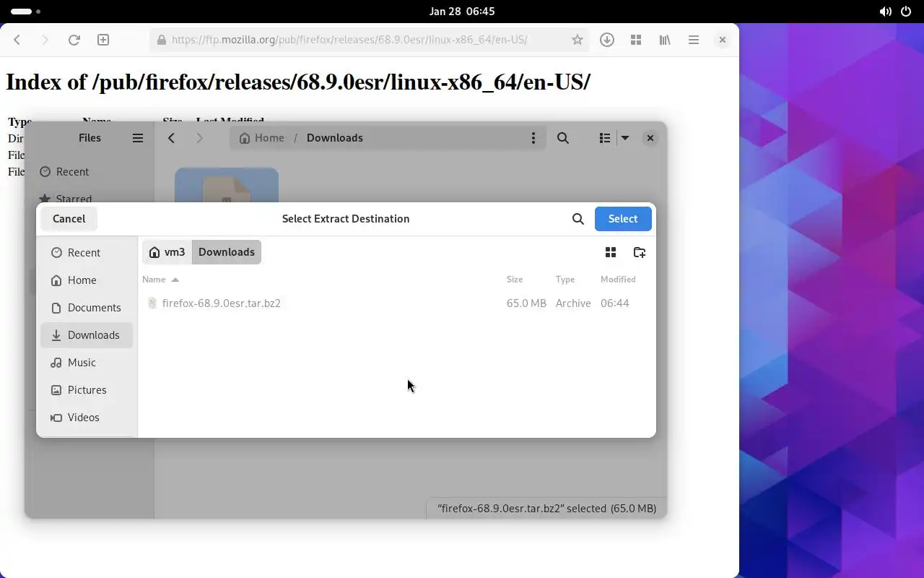Open Pictures in the dialog sidebar

pos(87,390)
